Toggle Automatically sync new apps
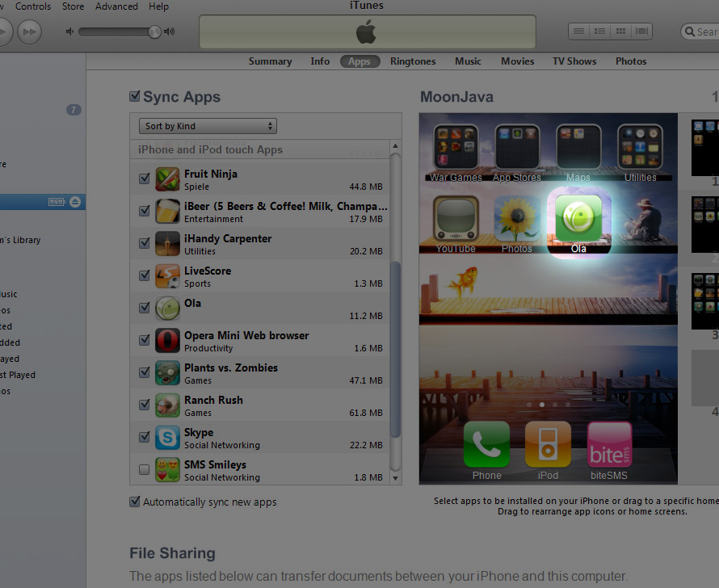The image size is (719, 588). [x=134, y=502]
